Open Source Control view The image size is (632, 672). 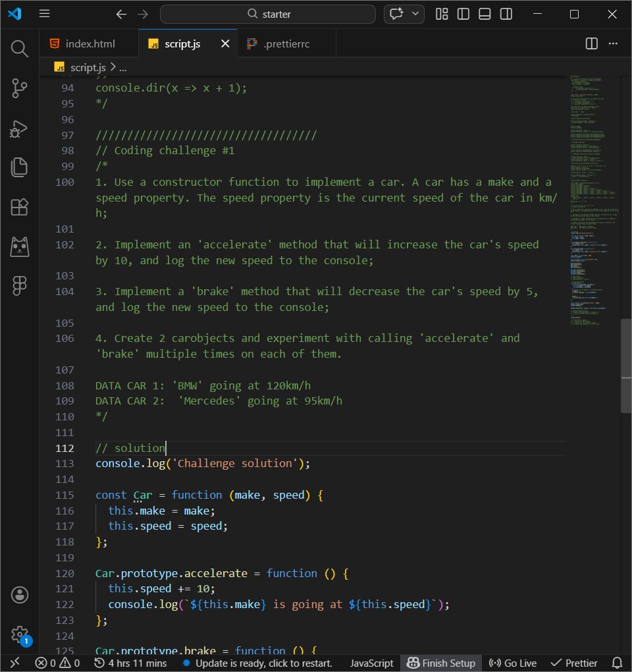click(20, 88)
